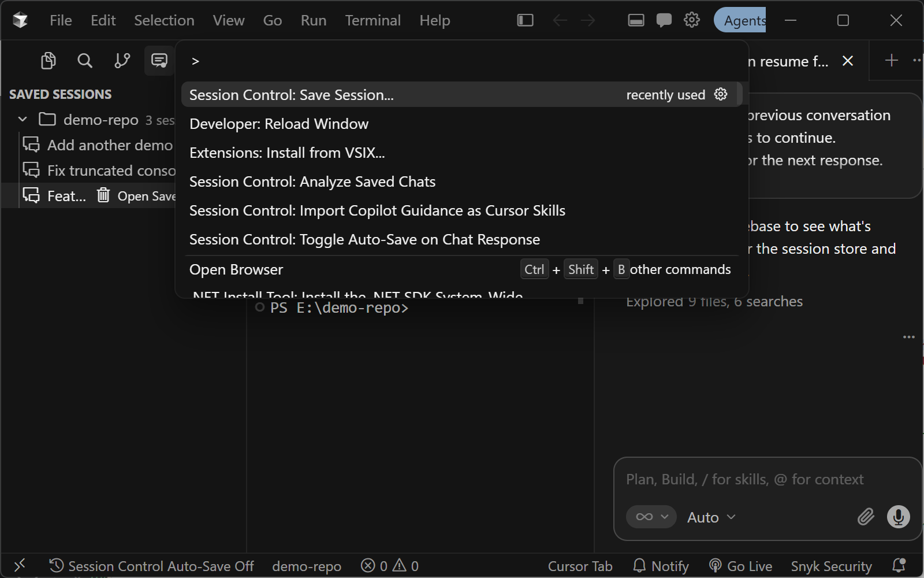Open the Go menu
Image resolution: width=924 pixels, height=578 pixels.
tap(273, 20)
